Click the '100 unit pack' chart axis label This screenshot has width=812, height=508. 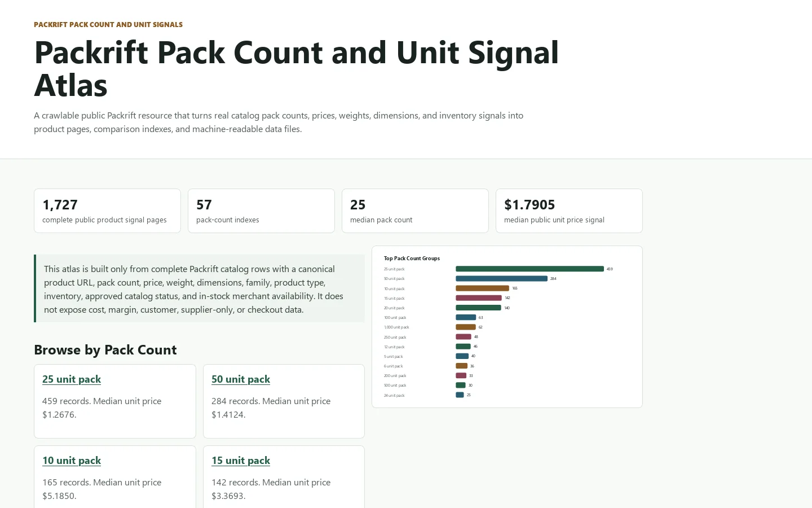click(x=395, y=318)
